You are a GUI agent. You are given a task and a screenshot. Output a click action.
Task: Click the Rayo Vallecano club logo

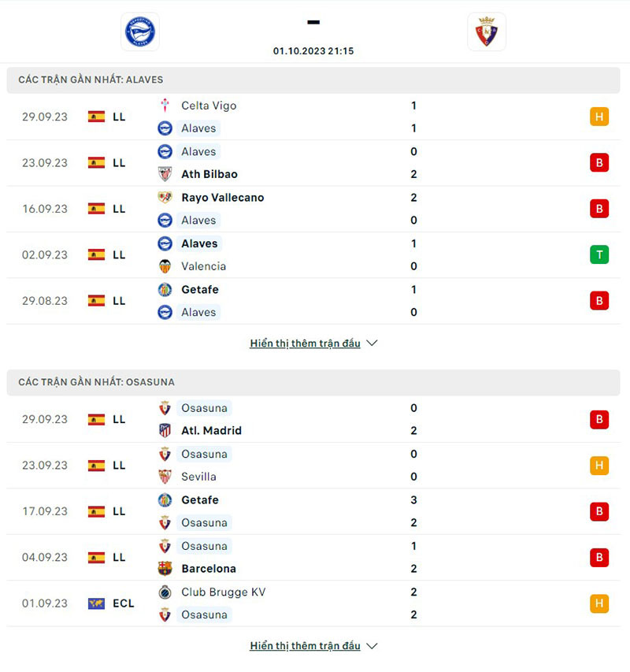click(x=165, y=198)
